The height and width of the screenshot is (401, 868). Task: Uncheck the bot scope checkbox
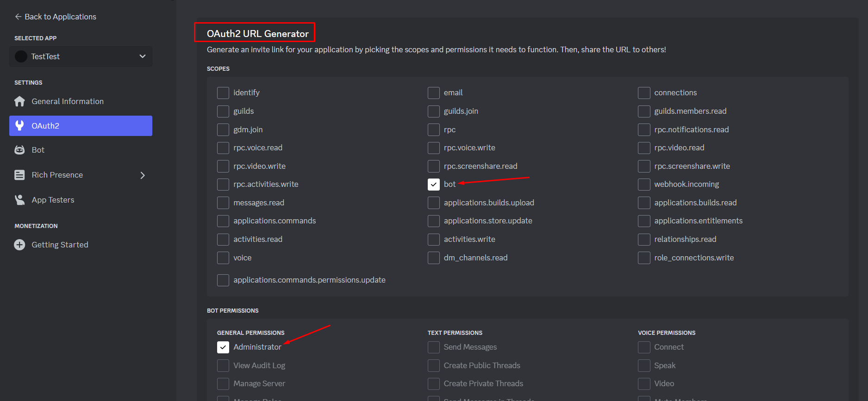(x=433, y=185)
